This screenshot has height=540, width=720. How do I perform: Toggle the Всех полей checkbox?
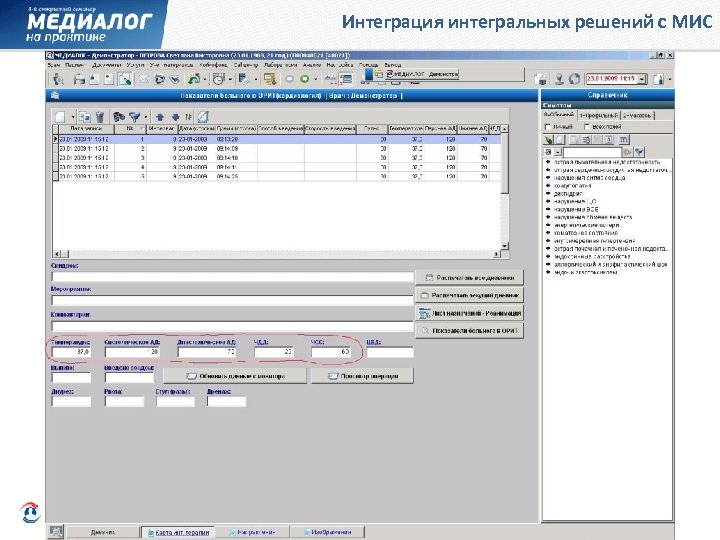[587, 126]
